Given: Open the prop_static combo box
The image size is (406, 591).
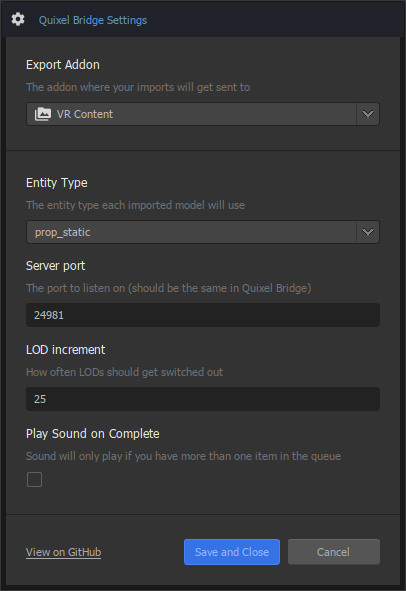Looking at the screenshot, I should 203,232.
